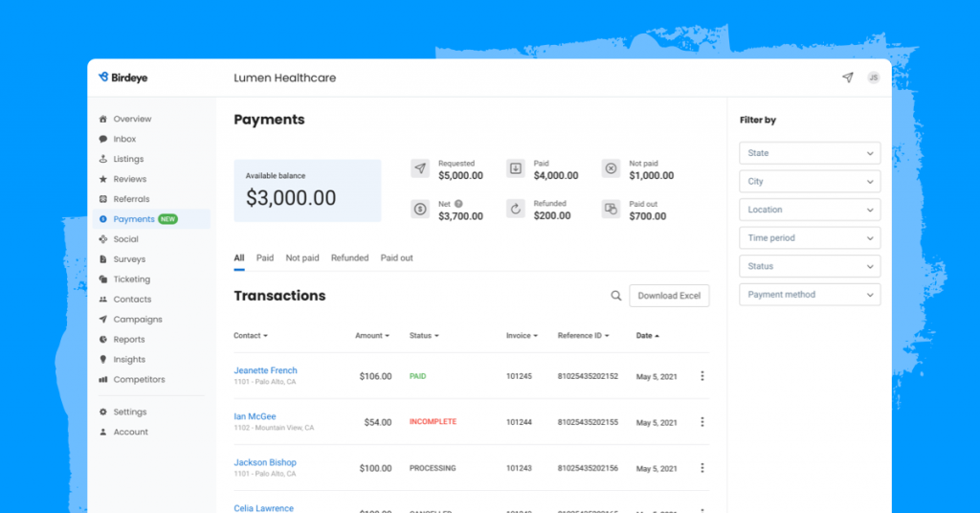Sort by Contact column header
The width and height of the screenshot is (980, 513).
[x=251, y=336]
